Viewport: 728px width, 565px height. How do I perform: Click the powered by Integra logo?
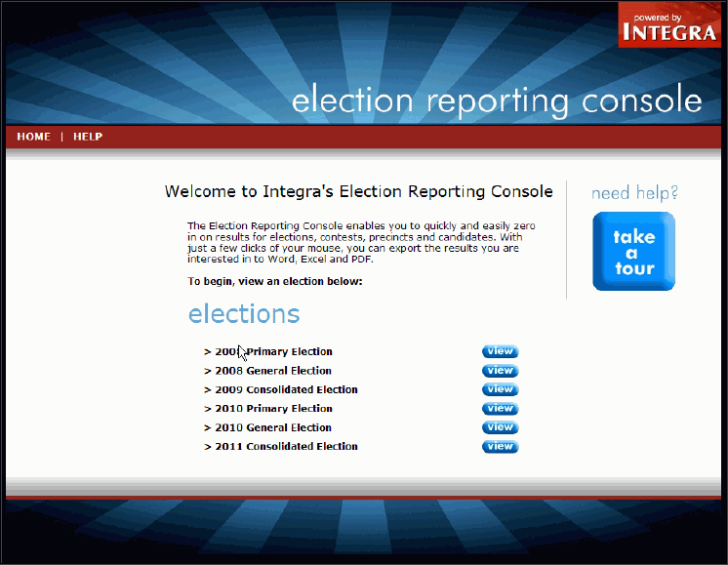tap(669, 24)
